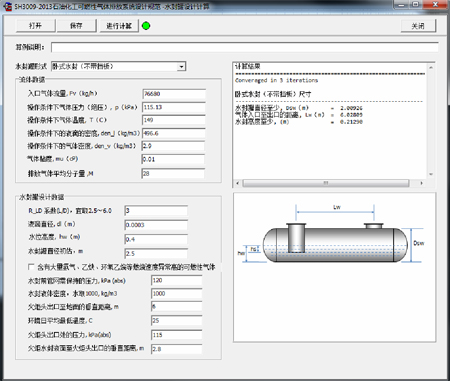Click the left arrow of horizontal scrollbar

tap(237, 183)
